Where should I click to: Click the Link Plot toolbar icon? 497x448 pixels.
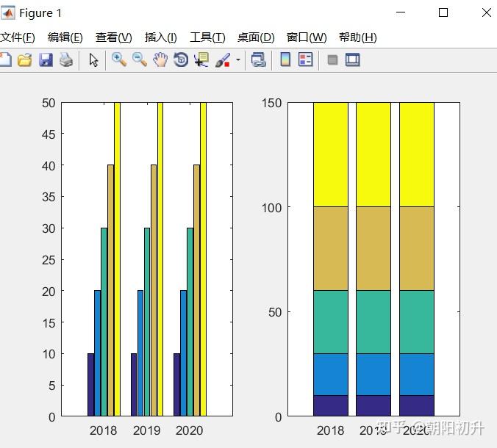(x=258, y=59)
